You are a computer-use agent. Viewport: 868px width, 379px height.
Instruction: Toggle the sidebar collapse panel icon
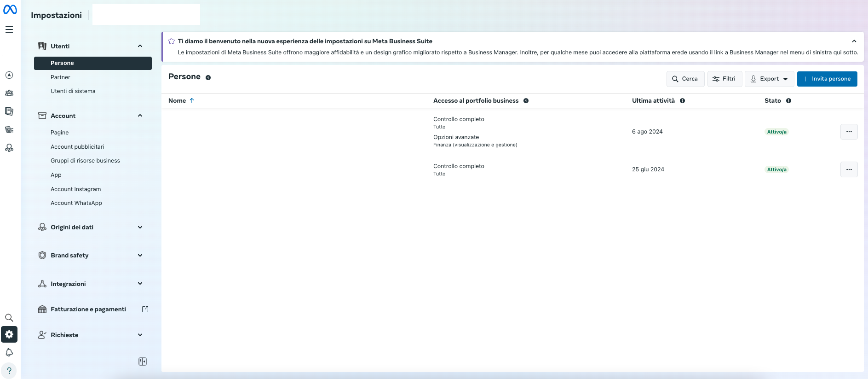point(143,362)
